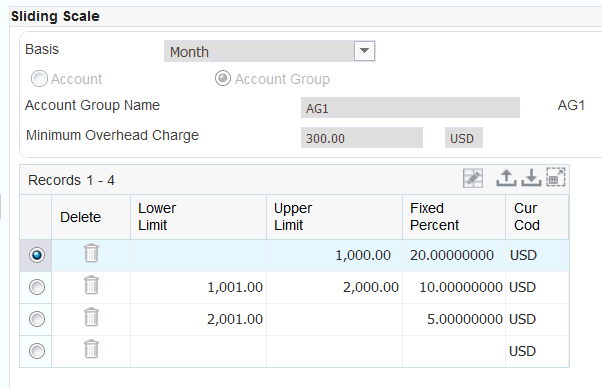
Task: Click the AG1 description text on the right
Action: tap(571, 105)
